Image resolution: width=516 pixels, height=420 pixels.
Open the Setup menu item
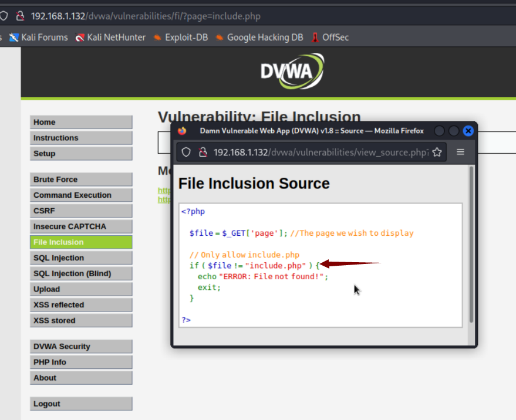pyautogui.click(x=81, y=154)
